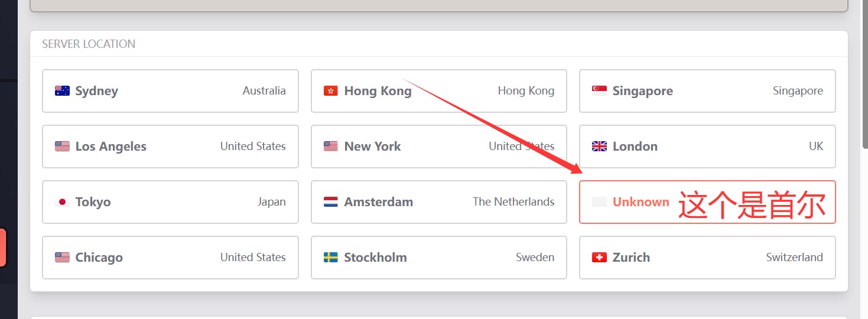Viewport: 868px width, 319px height.
Task: Click the Swedish flag beside Stockholm
Action: click(331, 258)
